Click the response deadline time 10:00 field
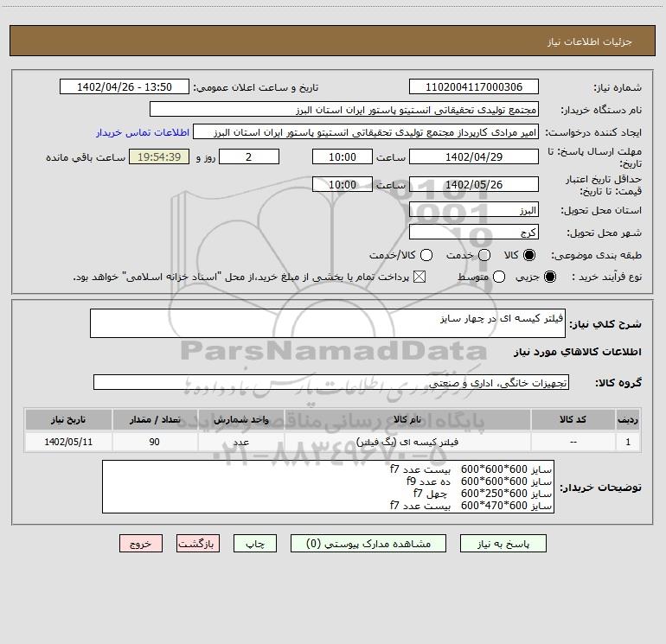666x644 pixels. (x=343, y=156)
